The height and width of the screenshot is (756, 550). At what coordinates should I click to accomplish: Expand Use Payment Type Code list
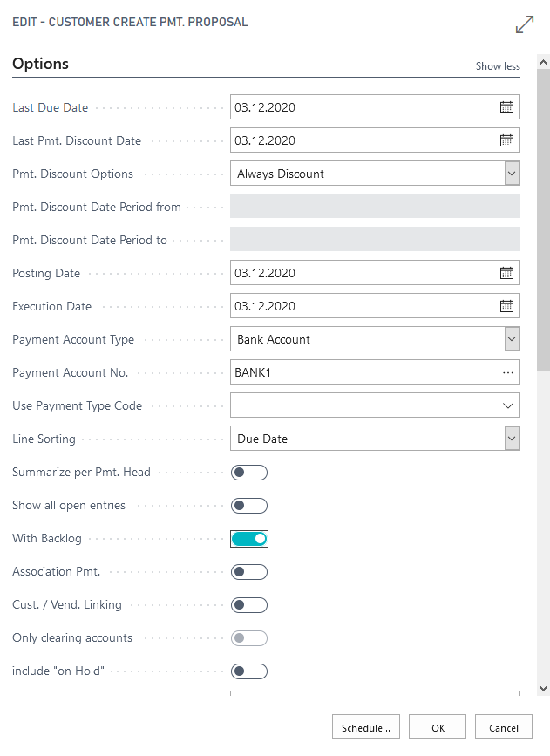508,406
